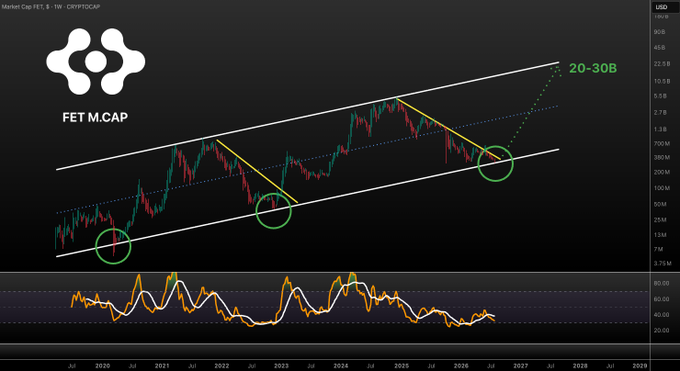This screenshot has height=371, width=680.
Task: Click the 20.00 indicator scale value
Action: (x=661, y=330)
